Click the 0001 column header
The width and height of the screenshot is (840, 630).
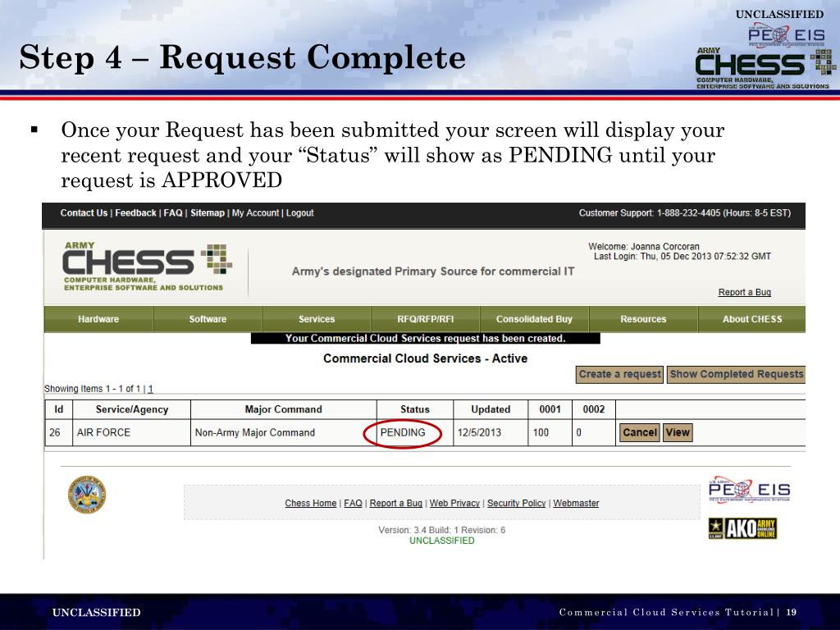(550, 409)
